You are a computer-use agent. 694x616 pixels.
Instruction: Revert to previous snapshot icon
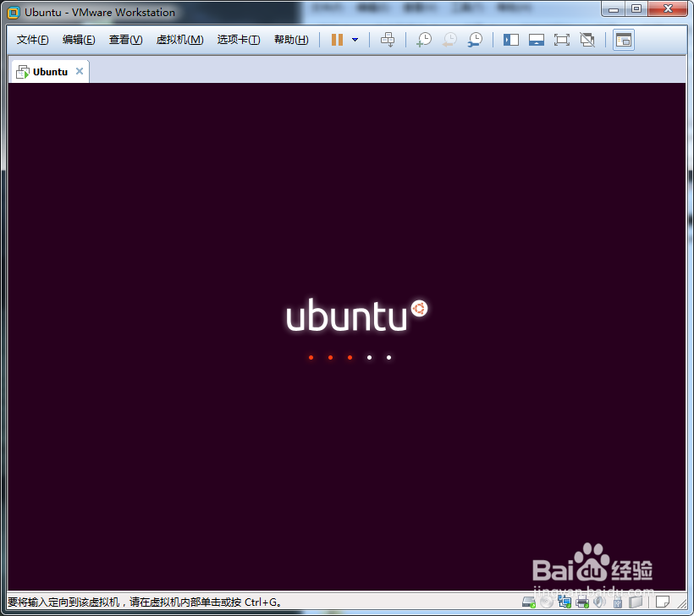[x=449, y=40]
